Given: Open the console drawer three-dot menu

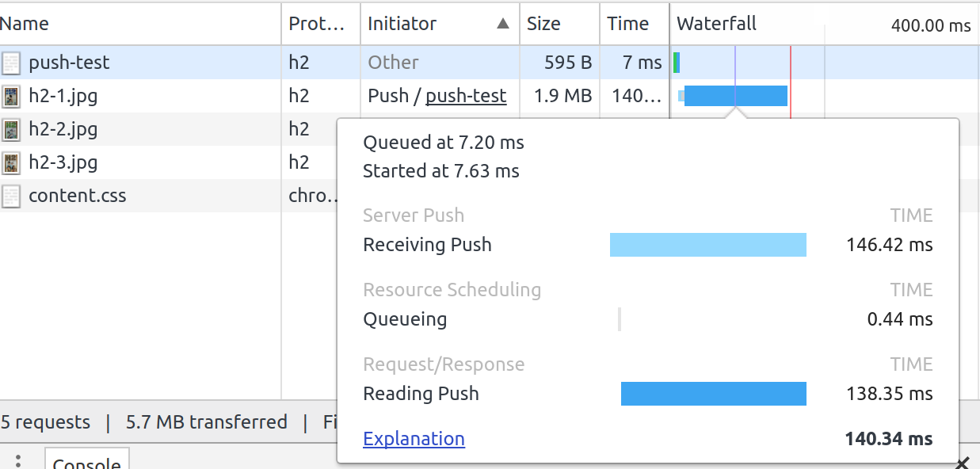Looking at the screenshot, I should [18, 462].
